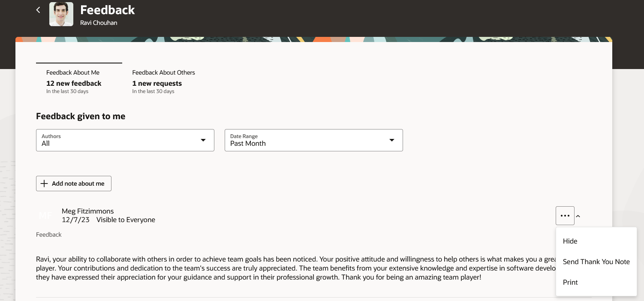Viewport: 644px width, 301px height.
Task: Select the Feedback About Me tab
Action: click(x=72, y=72)
